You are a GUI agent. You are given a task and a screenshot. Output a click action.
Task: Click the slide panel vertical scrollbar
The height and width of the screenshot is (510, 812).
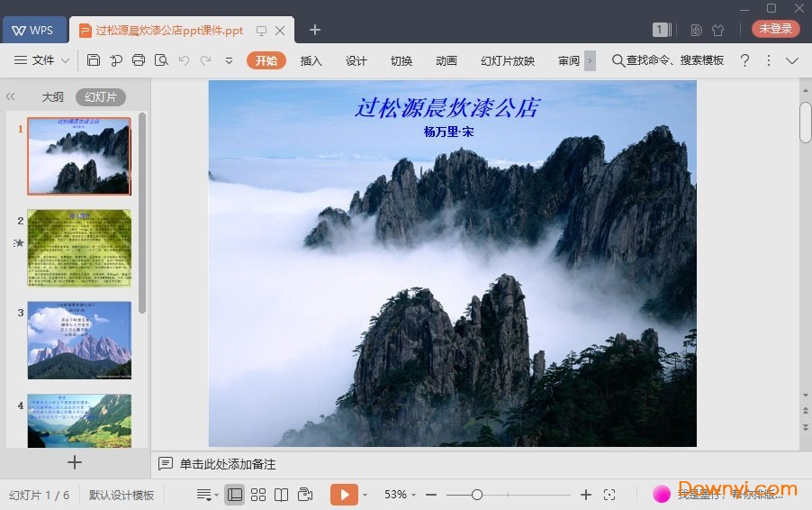point(142,213)
